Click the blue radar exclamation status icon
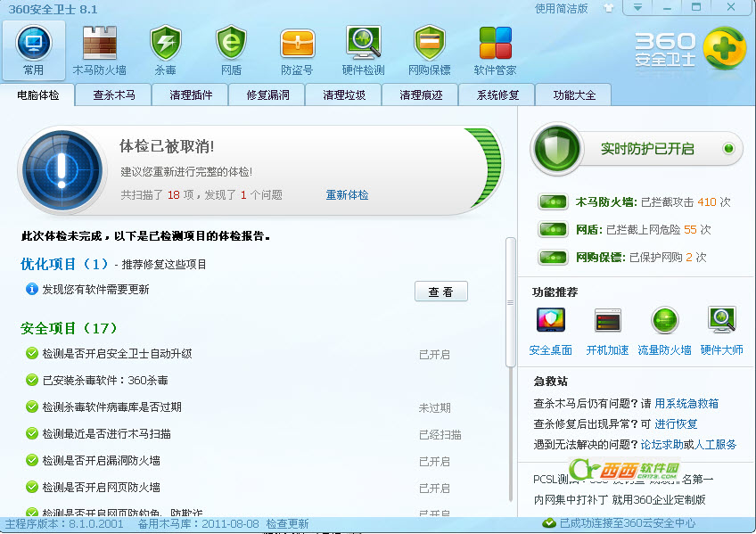The width and height of the screenshot is (756, 534). tap(62, 170)
